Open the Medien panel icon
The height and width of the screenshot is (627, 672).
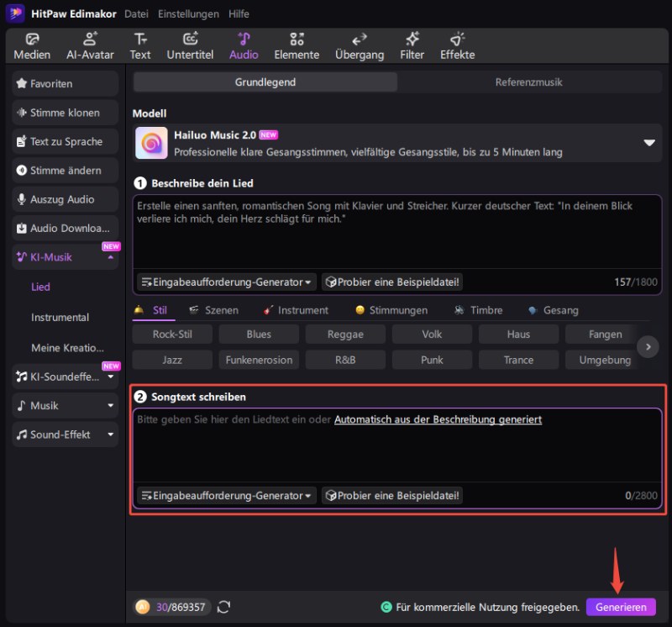point(32,39)
